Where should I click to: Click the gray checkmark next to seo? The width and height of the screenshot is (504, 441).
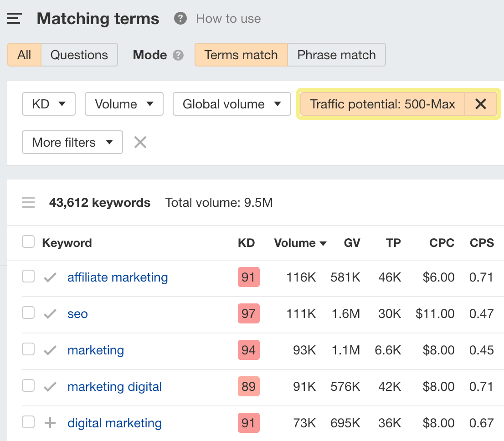click(x=49, y=313)
